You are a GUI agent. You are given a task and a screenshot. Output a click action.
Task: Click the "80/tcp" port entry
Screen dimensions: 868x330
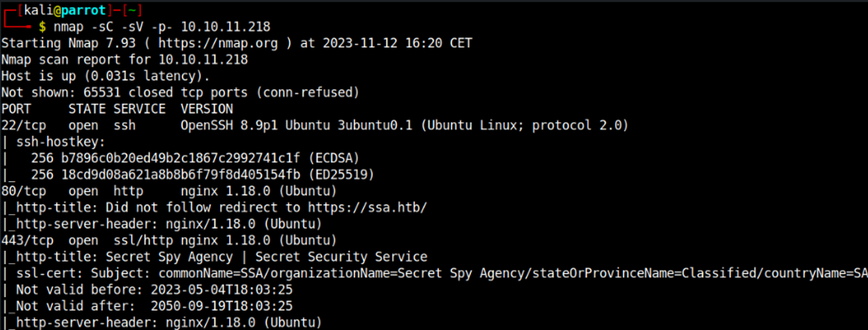click(23, 191)
